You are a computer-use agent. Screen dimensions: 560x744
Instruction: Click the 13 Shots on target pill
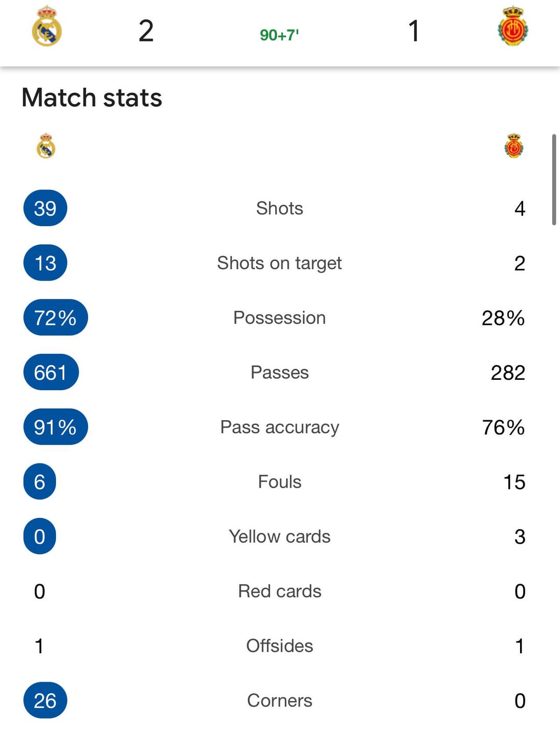45,263
